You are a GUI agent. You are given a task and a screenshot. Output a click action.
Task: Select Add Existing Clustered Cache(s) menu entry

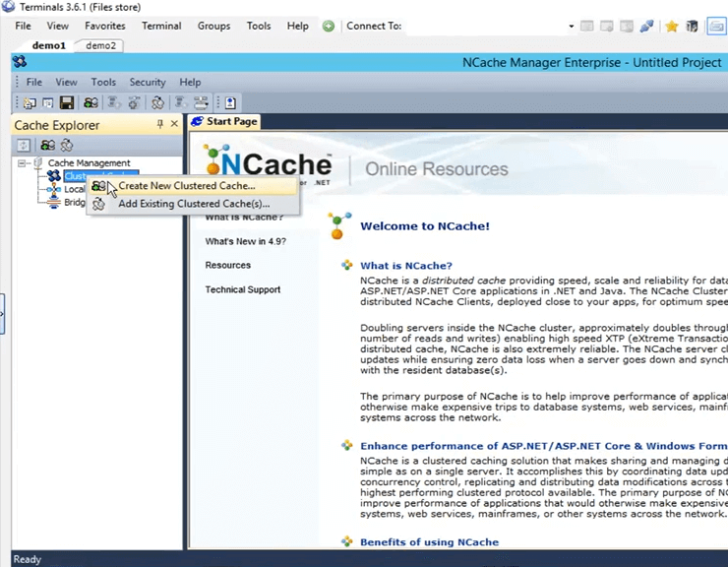pyautogui.click(x=193, y=204)
